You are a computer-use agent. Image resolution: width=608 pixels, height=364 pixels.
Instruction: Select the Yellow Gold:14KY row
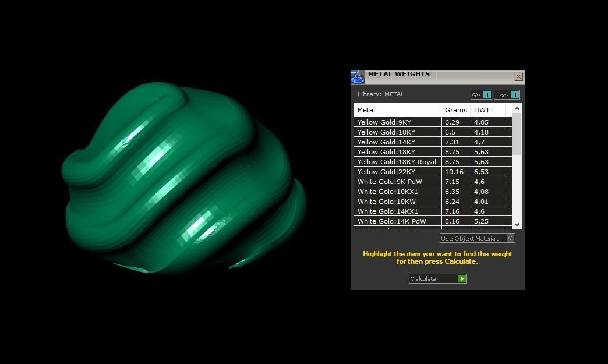click(x=433, y=142)
